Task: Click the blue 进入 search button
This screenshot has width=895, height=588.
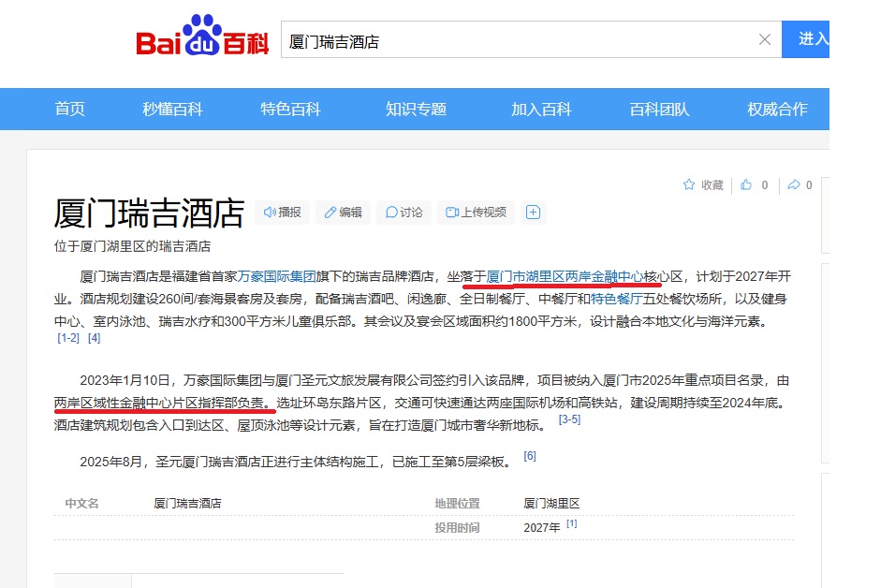Action: [x=805, y=39]
